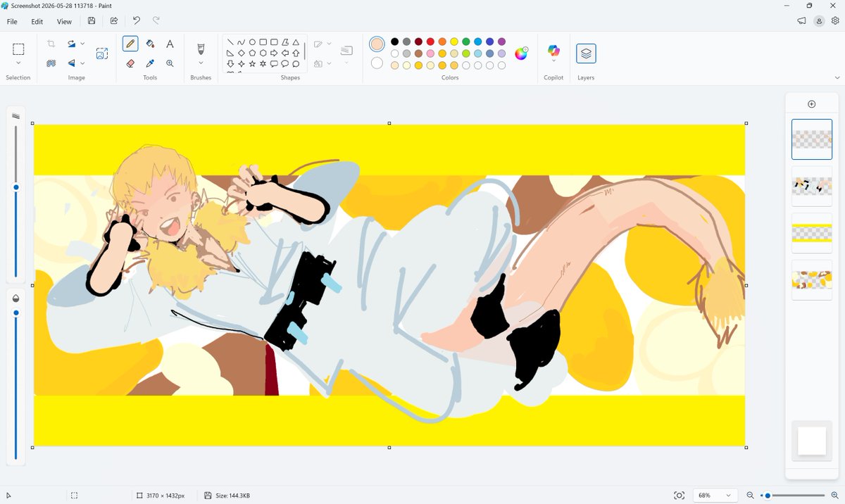The image size is (845, 504).
Task: Collapse the ribbon with chevron
Action: [x=837, y=77]
